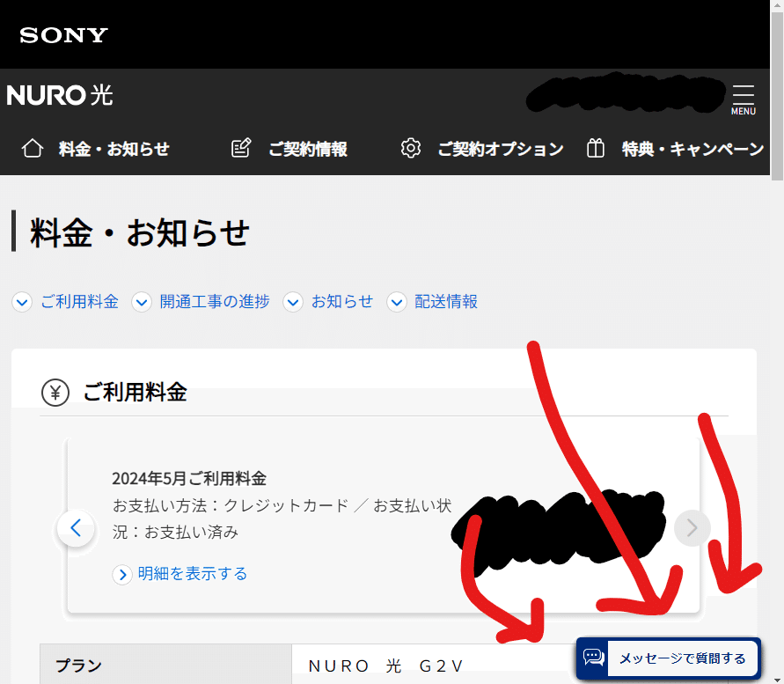Jump to the 開通工事の進捗 anchor link
Viewport: 784px width, 684px height.
pyautogui.click(x=215, y=302)
